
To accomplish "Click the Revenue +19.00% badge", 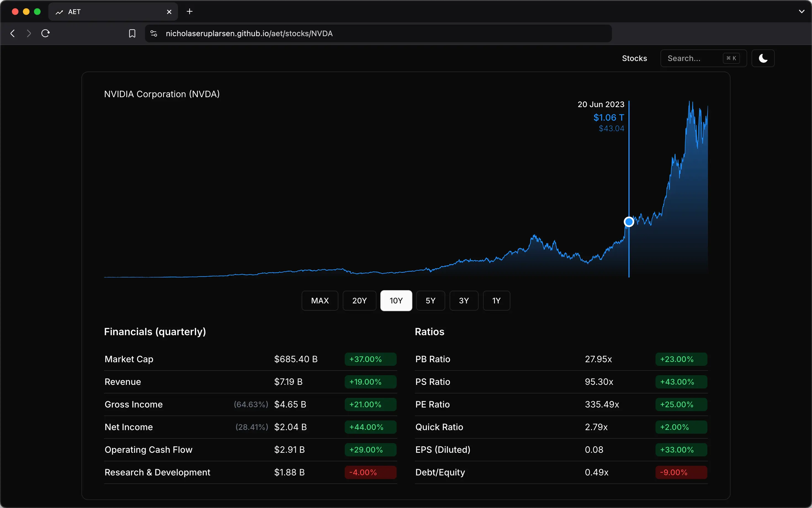I will tap(370, 382).
